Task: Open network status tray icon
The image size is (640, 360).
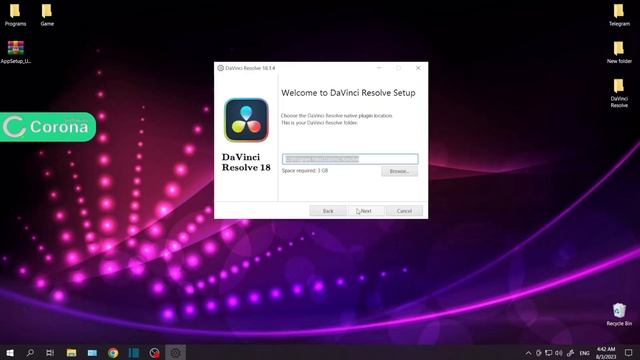Action: point(549,353)
